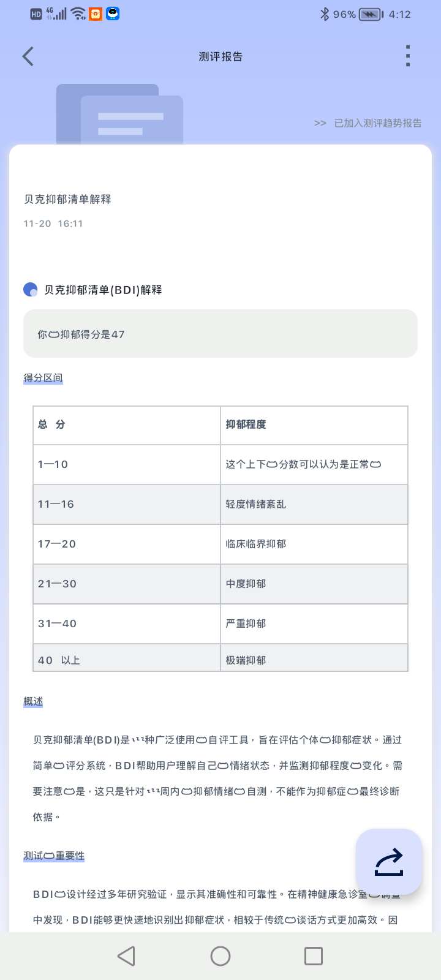Select the 概述 section heading
This screenshot has height=980, width=441.
[33, 701]
